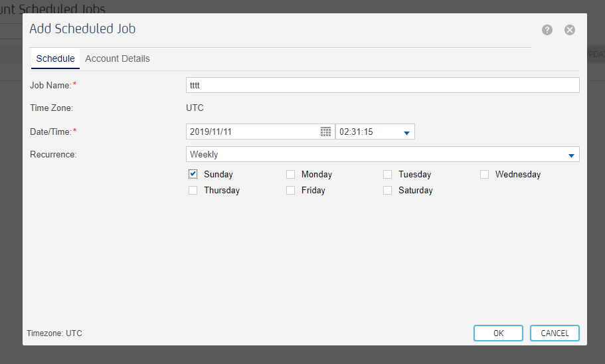
Task: Click the date field showing 2019/11/11
Action: 252,132
